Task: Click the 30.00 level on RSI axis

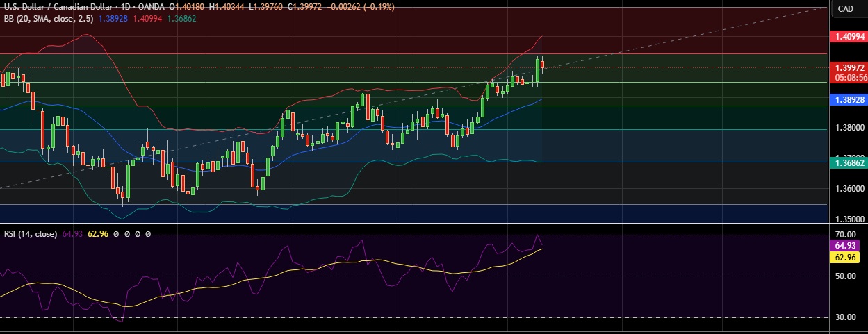Action: [x=845, y=317]
